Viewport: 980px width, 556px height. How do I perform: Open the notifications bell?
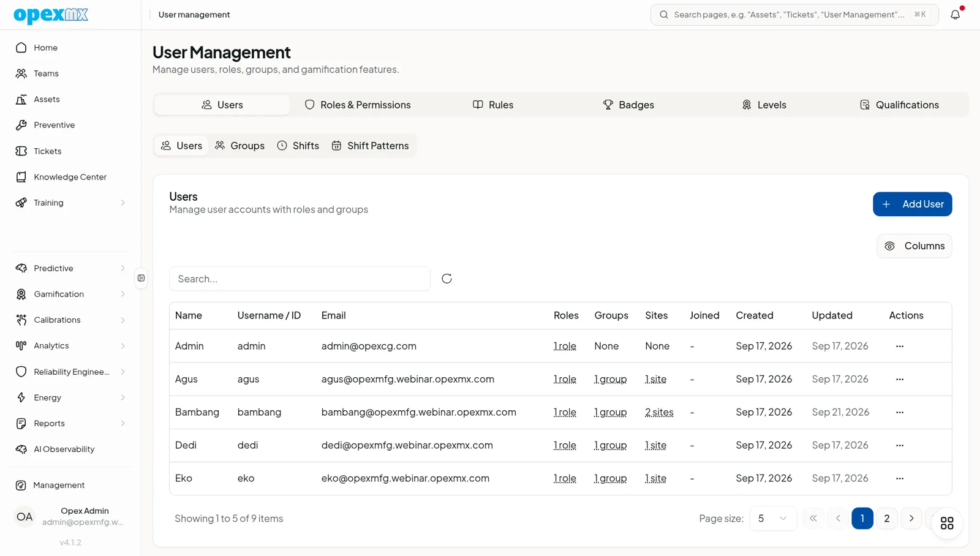point(956,15)
